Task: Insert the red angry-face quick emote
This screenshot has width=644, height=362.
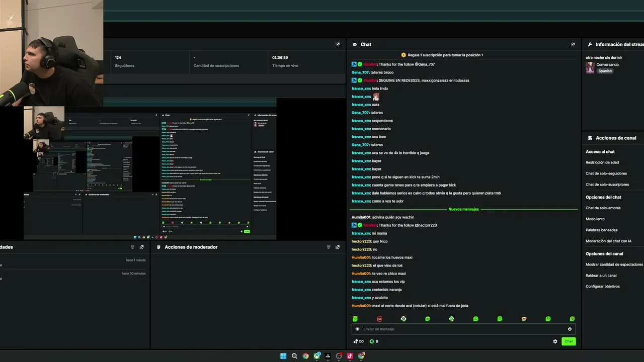Action: click(379, 319)
